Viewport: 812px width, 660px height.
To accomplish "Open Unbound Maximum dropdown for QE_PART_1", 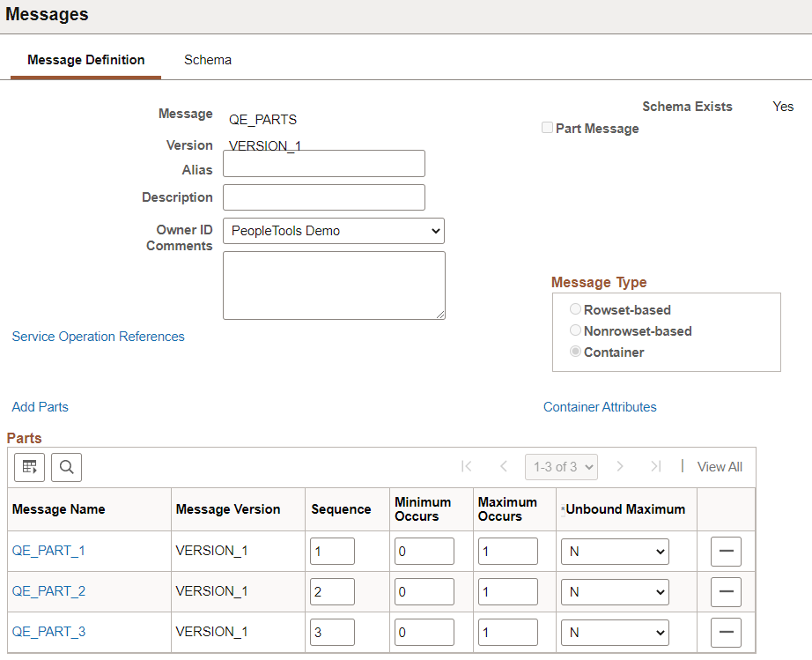I will (615, 552).
